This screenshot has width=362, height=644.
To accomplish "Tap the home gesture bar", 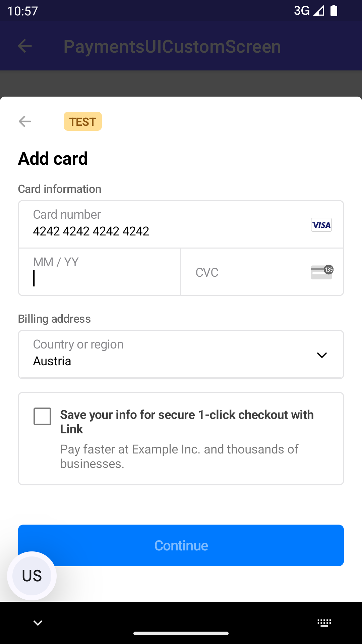I will [x=181, y=633].
